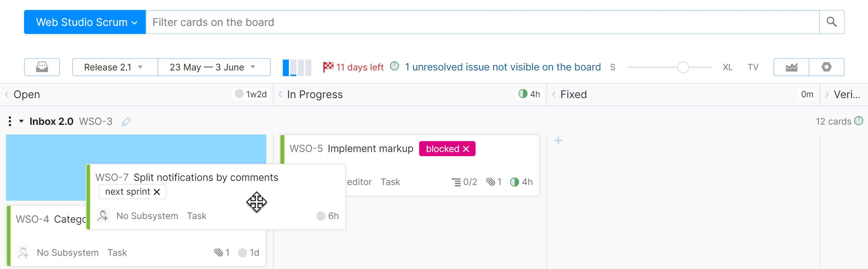
Task: Collapse the In Progress column header
Action: pos(280,94)
